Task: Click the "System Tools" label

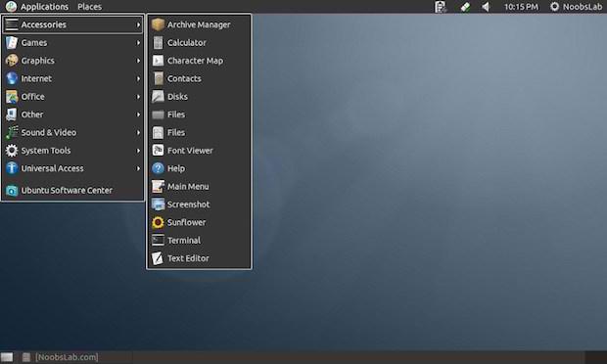Action: tap(46, 151)
